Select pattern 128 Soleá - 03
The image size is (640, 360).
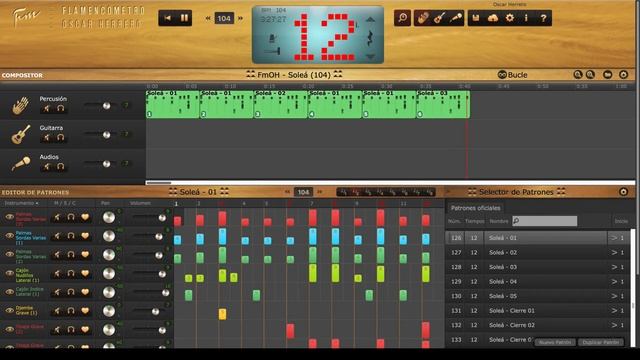[x=538, y=267]
